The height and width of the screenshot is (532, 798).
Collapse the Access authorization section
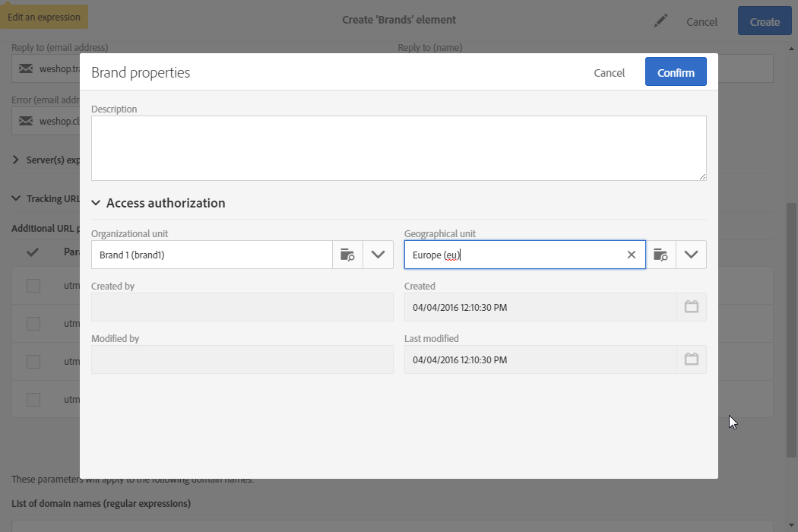(x=97, y=203)
